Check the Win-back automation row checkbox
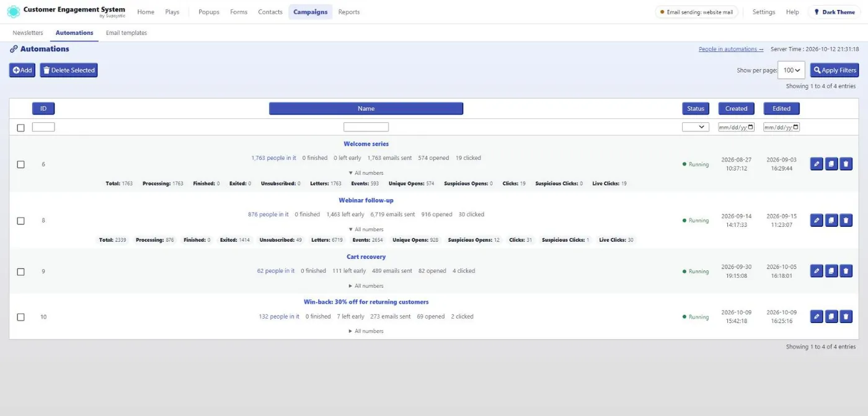Image resolution: width=868 pixels, height=416 pixels. 20,317
